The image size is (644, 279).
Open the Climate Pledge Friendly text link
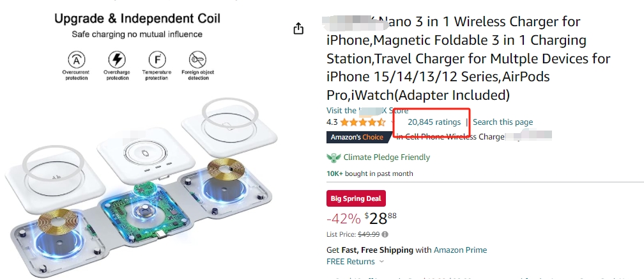[387, 157]
